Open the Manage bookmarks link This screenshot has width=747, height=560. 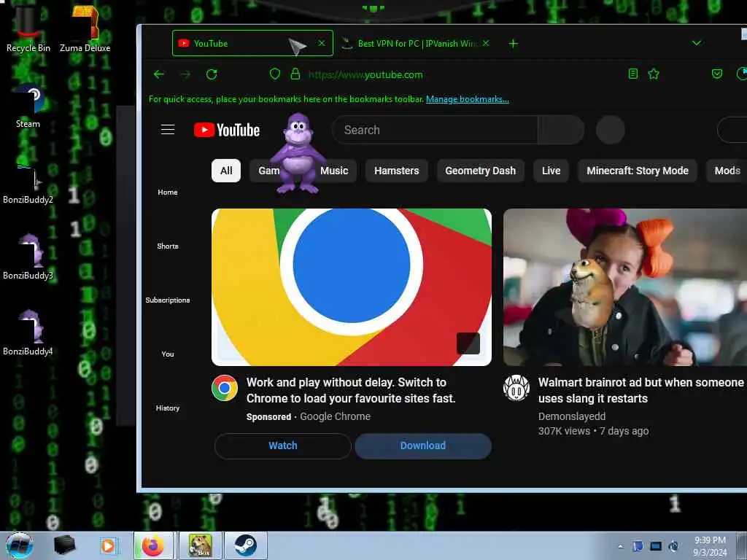pyautogui.click(x=468, y=99)
